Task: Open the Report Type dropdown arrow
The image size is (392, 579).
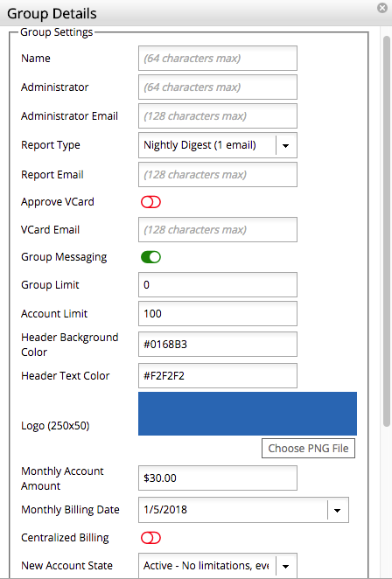Action: tap(285, 145)
